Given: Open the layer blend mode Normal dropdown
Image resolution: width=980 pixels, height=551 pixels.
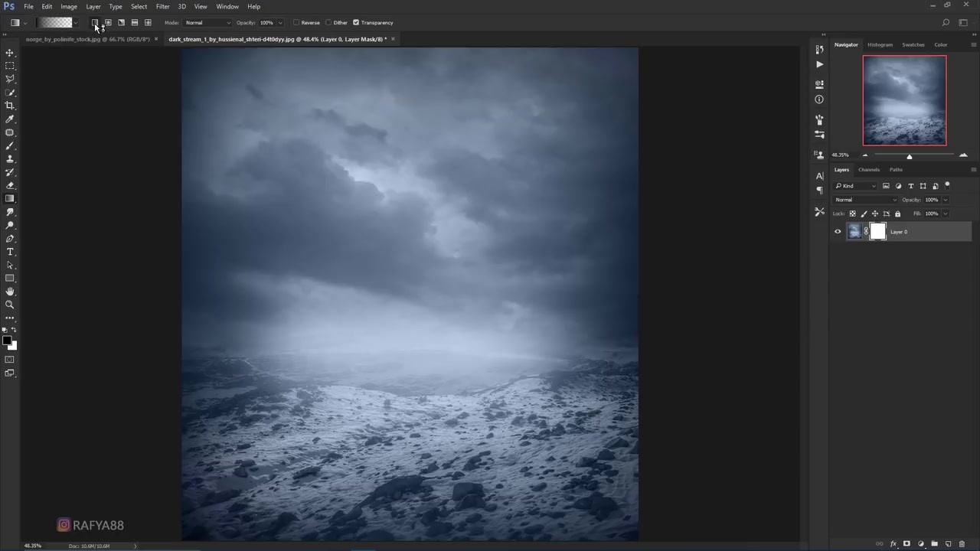Looking at the screenshot, I should click(x=865, y=200).
